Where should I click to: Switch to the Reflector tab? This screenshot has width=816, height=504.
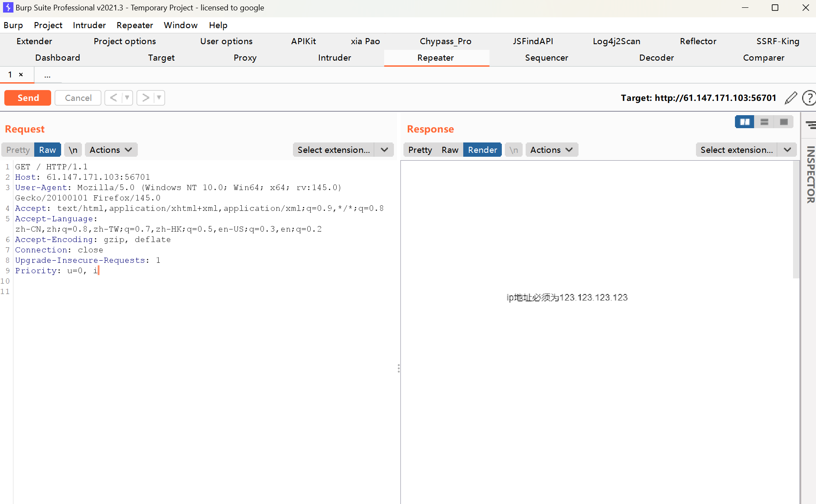click(x=698, y=41)
